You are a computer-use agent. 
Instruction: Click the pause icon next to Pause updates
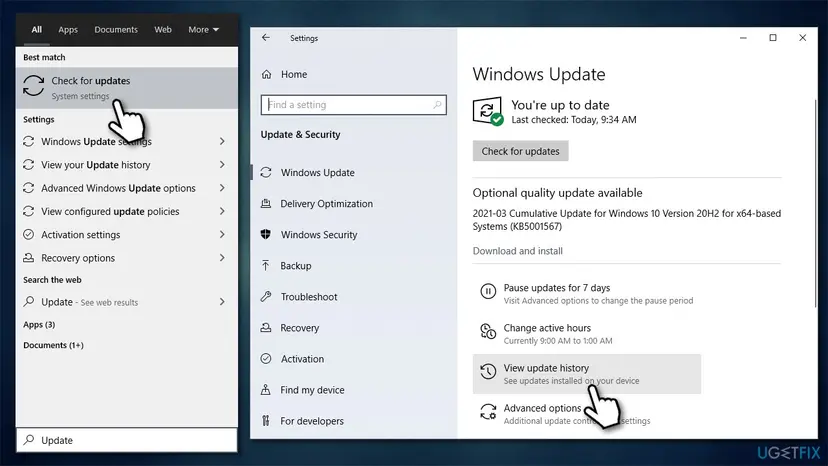[x=488, y=291]
